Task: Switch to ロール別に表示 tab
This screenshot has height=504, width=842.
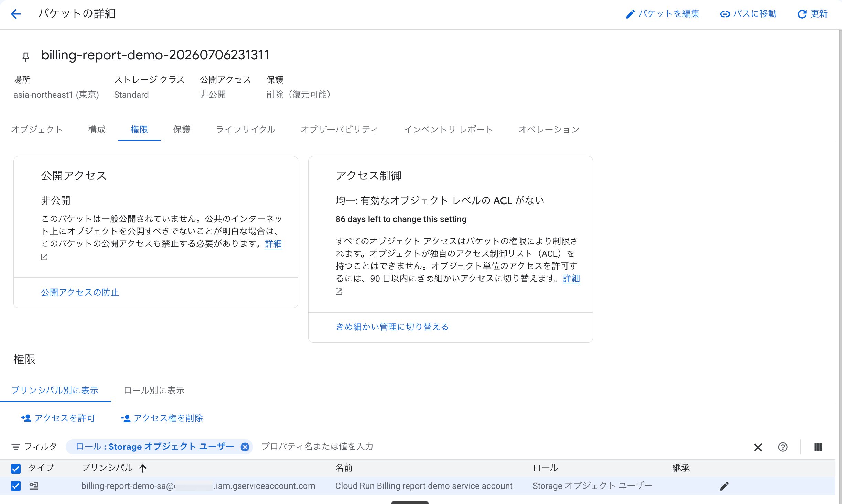Action: (154, 390)
